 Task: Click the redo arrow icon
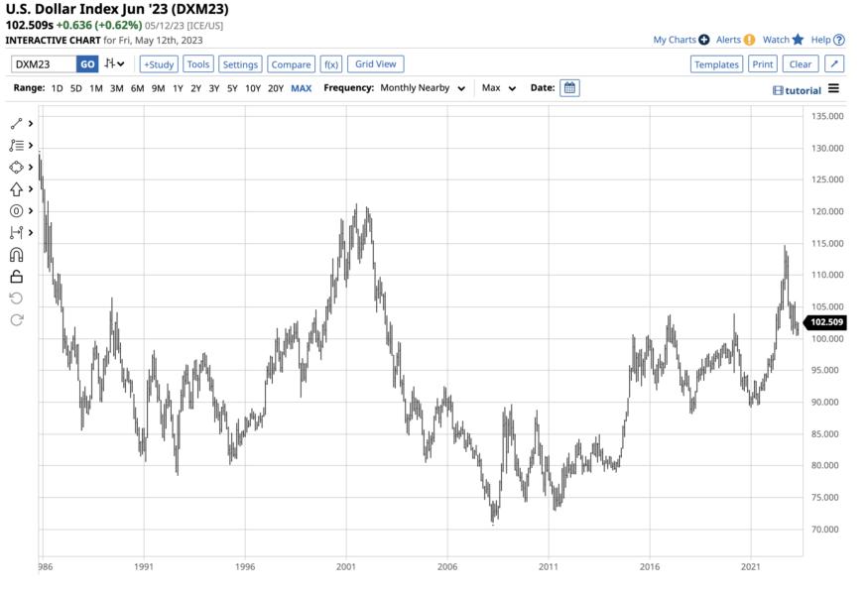(x=16, y=320)
